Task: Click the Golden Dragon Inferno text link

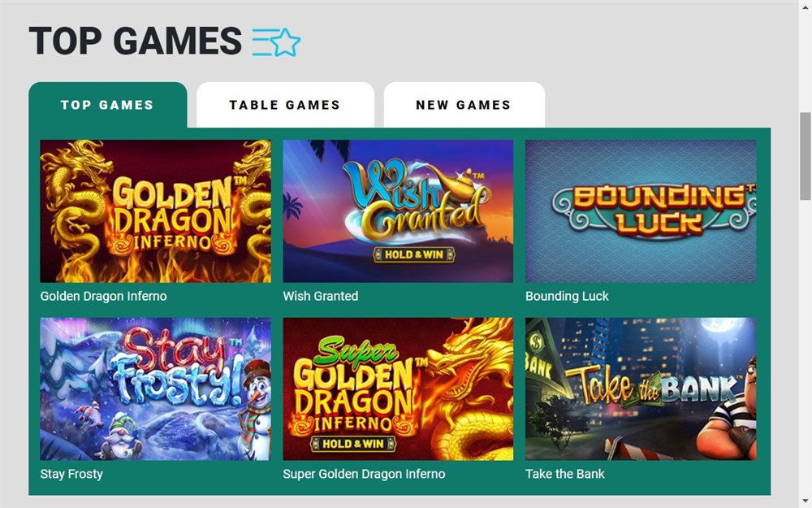Action: (104, 296)
